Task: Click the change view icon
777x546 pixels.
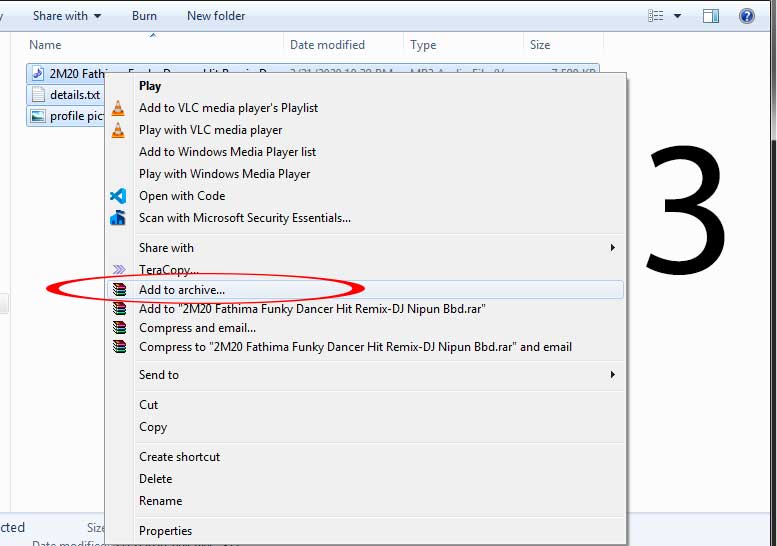Action: (x=656, y=16)
